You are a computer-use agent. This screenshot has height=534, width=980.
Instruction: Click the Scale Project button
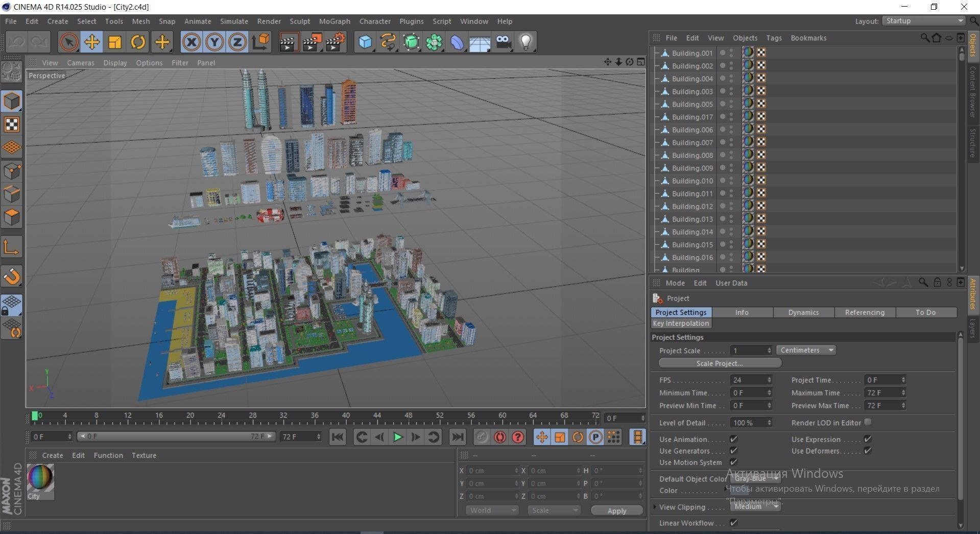720,363
